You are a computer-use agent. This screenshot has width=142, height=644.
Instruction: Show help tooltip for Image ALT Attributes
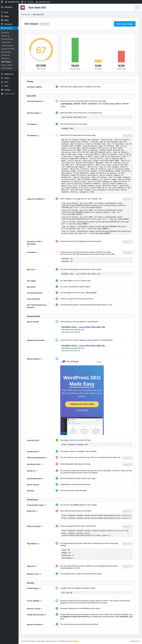(x=45, y=199)
